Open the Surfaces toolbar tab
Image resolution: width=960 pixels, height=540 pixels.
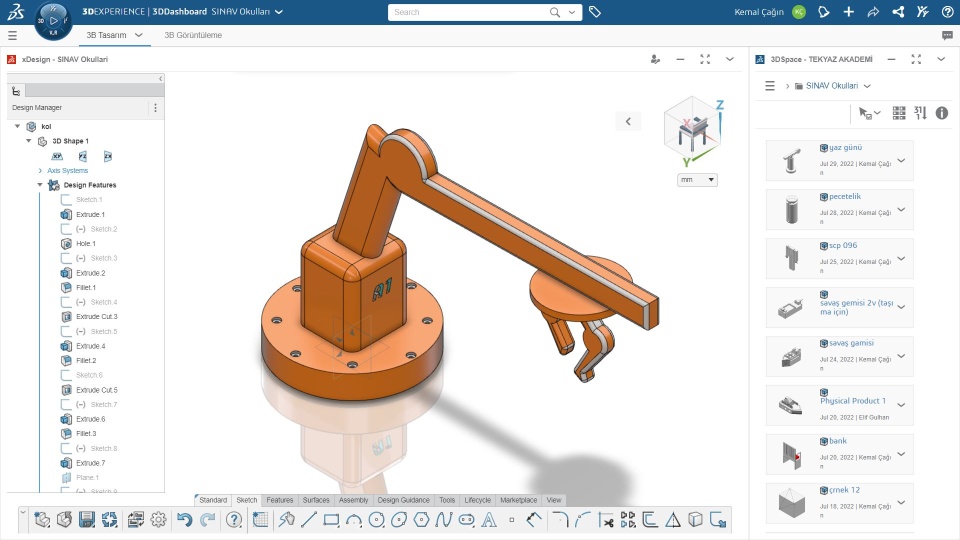click(x=316, y=500)
